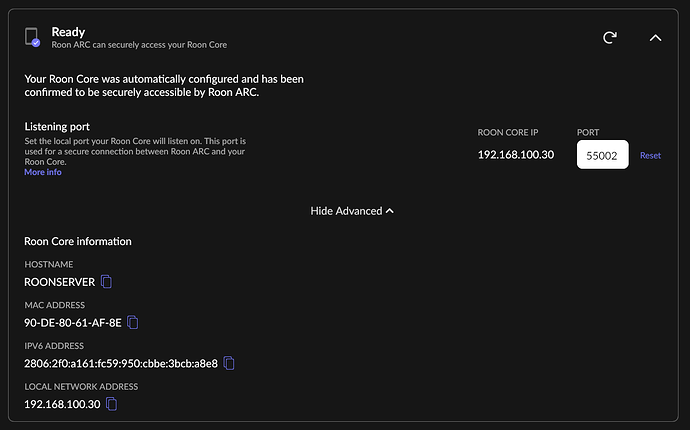Click the ROONSERVER hostname text
690x430 pixels.
tap(59, 282)
